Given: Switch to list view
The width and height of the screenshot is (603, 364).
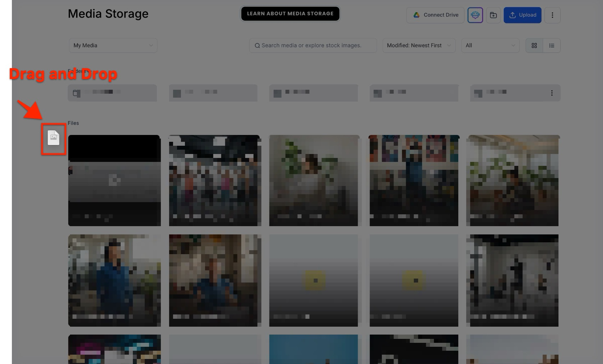Looking at the screenshot, I should 552,46.
